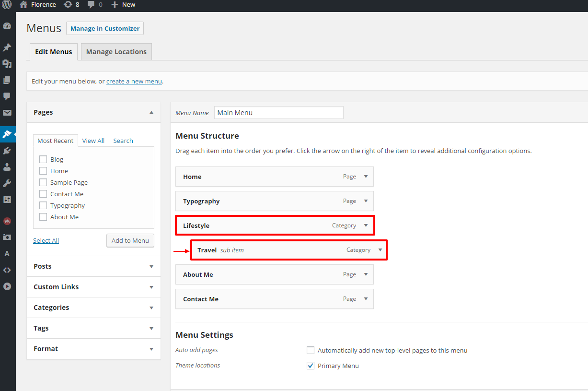Open the envelope Contact icon in sidebar
This screenshot has width=588, height=391.
pos(7,113)
